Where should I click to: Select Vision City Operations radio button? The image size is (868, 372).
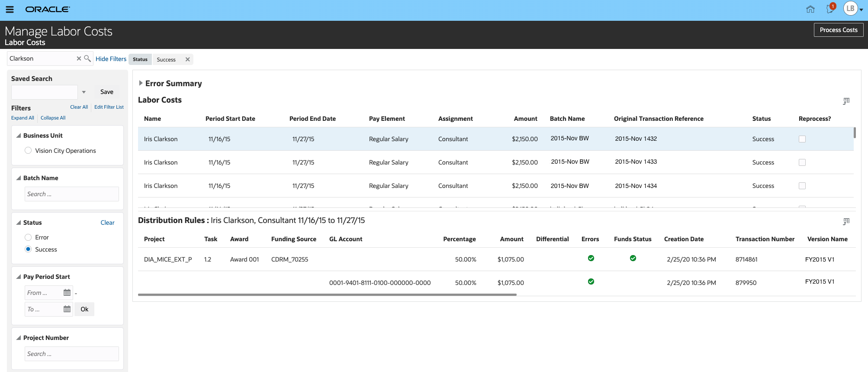point(28,151)
